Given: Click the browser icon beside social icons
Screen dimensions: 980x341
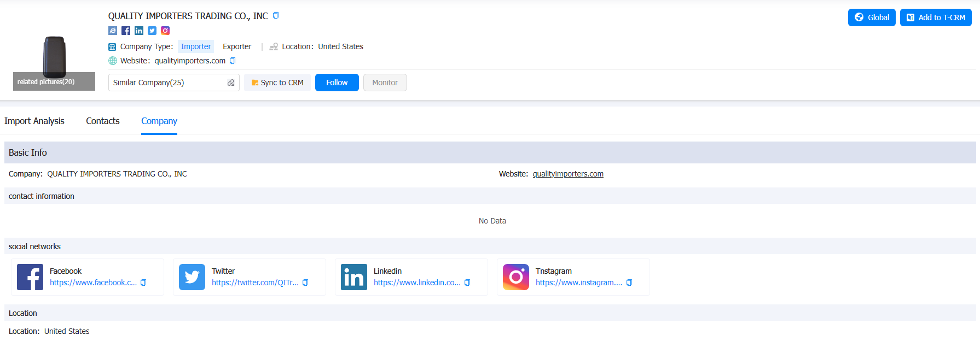Looking at the screenshot, I should tap(113, 31).
